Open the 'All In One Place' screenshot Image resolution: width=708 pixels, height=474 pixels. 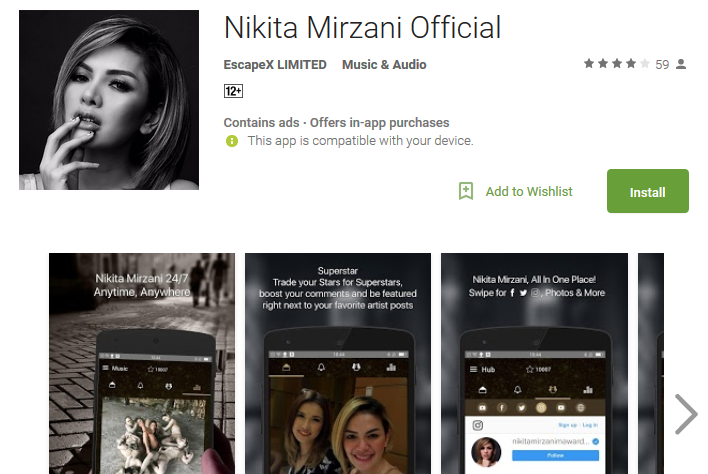(534, 363)
